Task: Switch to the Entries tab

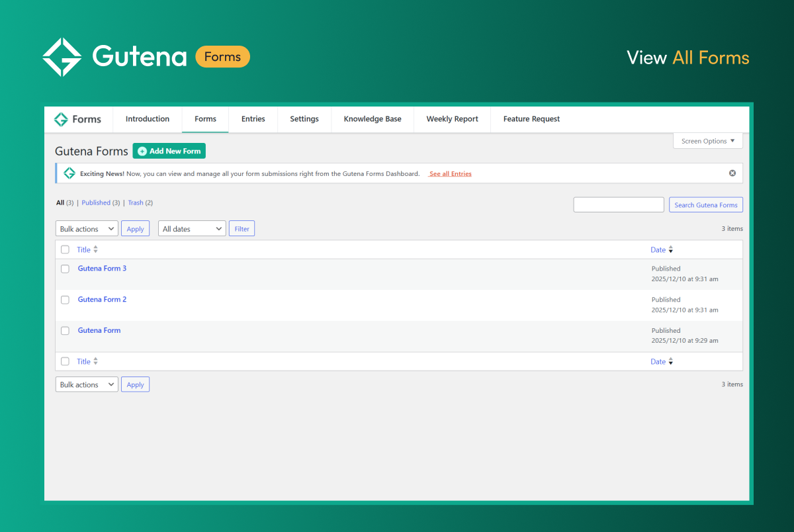Action: [x=253, y=119]
